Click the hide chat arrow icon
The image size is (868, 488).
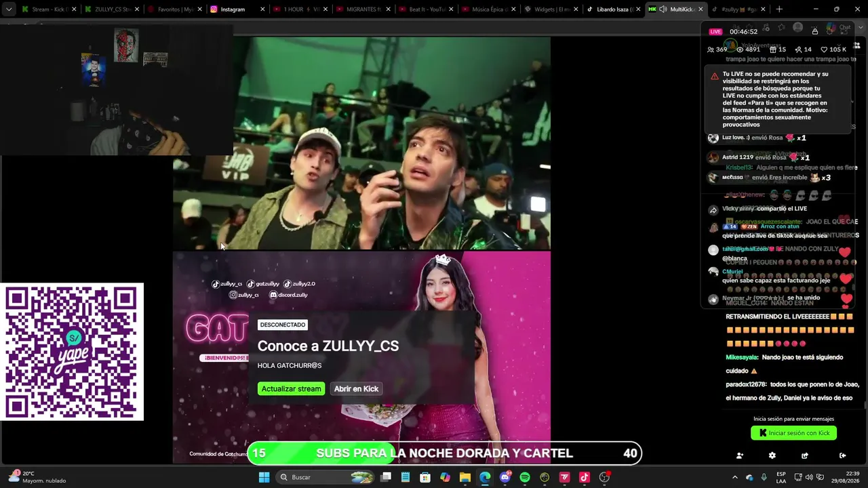click(x=842, y=455)
